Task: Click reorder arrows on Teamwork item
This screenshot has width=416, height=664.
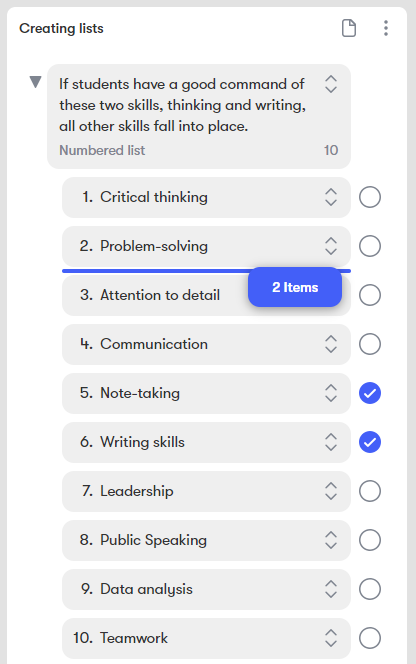Action: click(331, 638)
